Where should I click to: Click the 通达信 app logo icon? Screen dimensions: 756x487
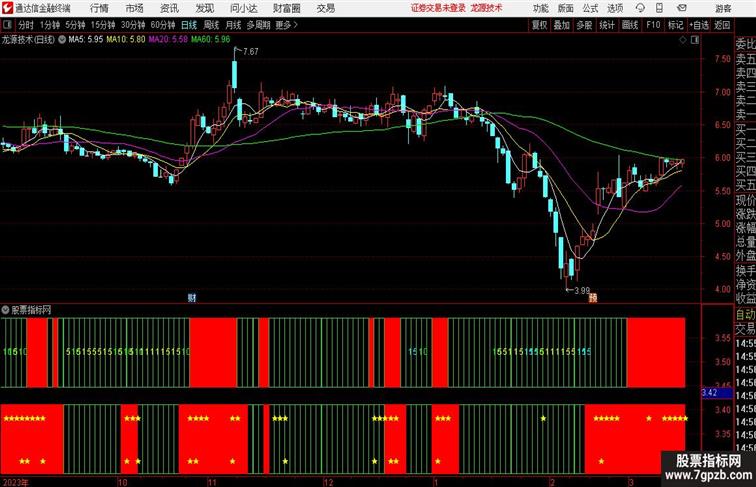click(8, 8)
